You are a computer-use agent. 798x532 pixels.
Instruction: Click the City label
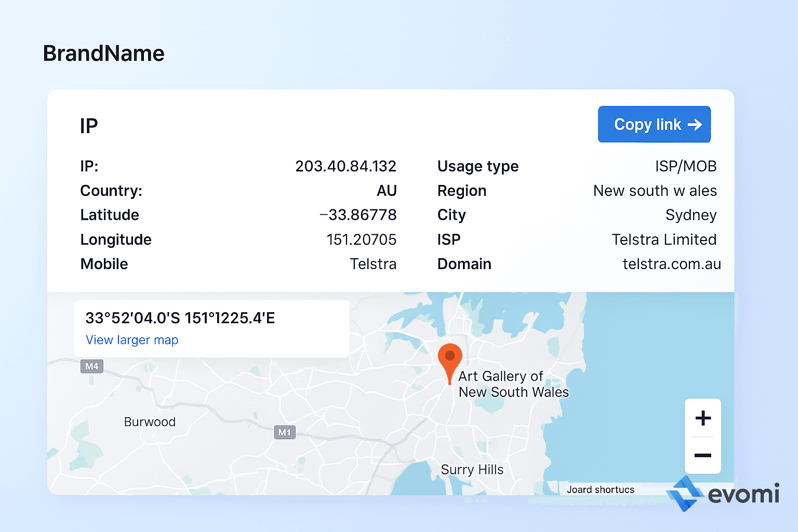[x=451, y=215]
